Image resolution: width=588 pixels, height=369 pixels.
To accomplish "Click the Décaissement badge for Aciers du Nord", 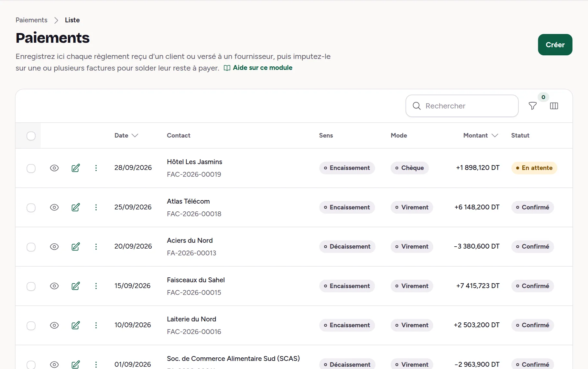I will (347, 247).
